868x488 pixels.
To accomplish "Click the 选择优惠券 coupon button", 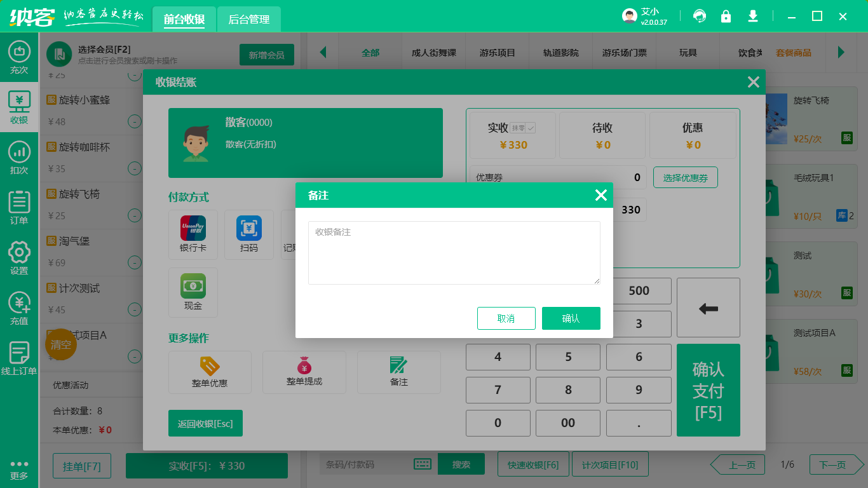I will coord(685,177).
